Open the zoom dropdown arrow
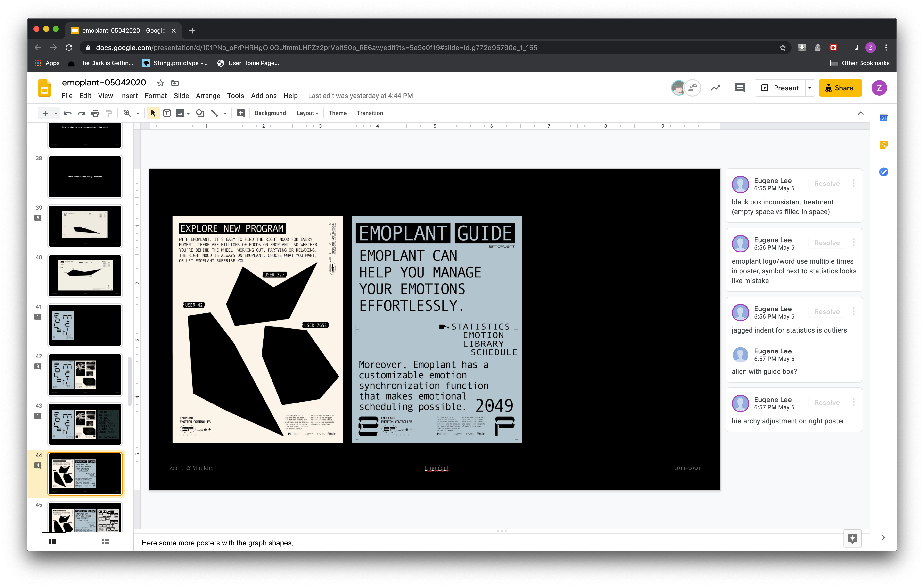Screen dimensions: 924x587 point(138,113)
